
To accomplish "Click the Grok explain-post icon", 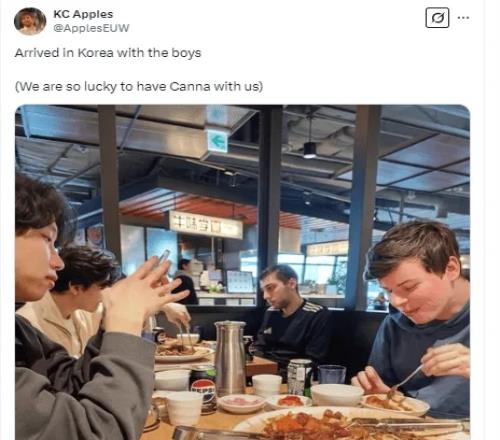I will (437, 18).
